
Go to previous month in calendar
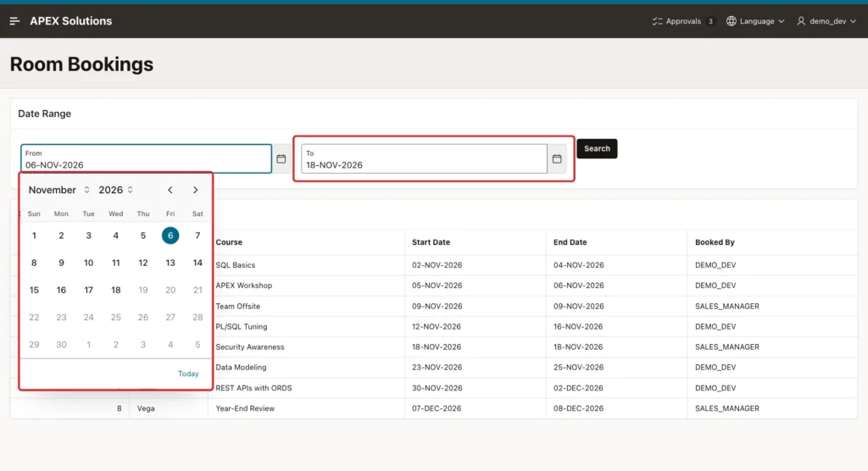tap(170, 190)
